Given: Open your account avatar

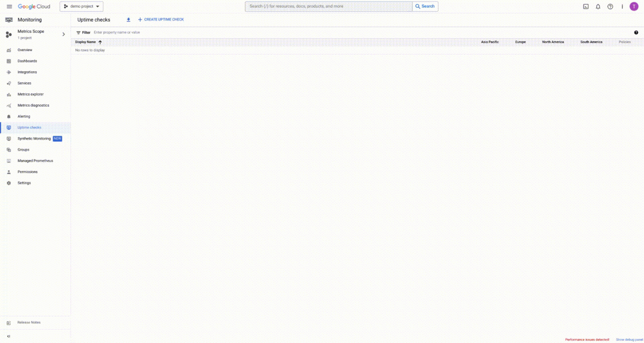Looking at the screenshot, I should 633,6.
